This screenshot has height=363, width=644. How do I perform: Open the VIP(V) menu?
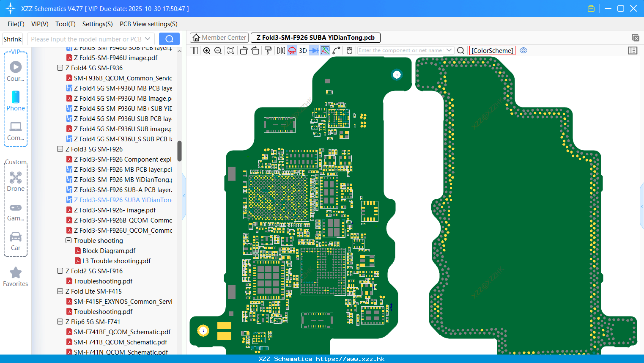point(40,24)
